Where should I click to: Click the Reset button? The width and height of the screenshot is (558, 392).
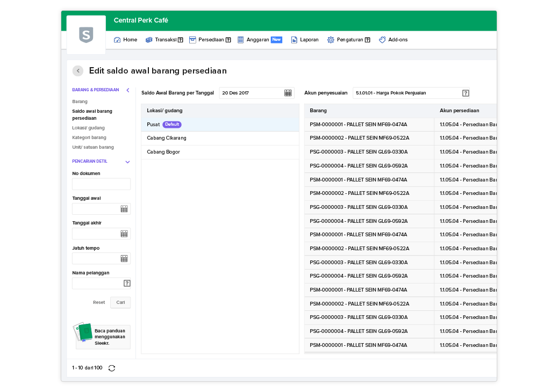coord(99,302)
